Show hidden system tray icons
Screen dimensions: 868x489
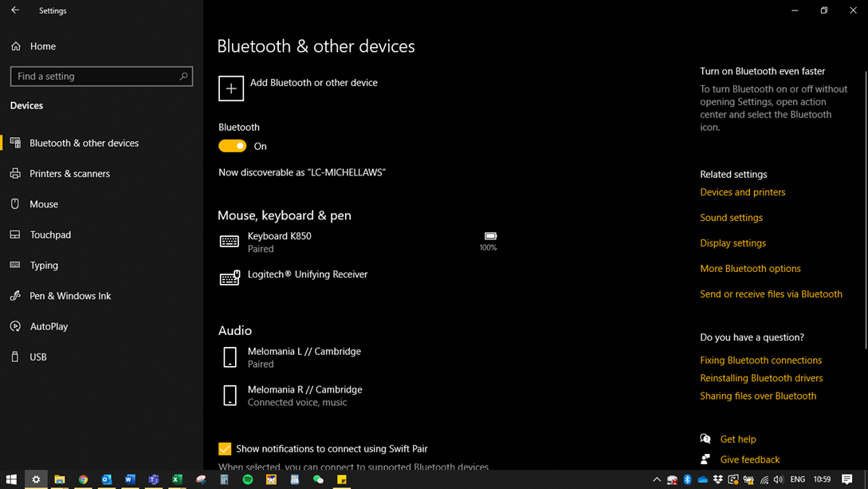(x=657, y=479)
